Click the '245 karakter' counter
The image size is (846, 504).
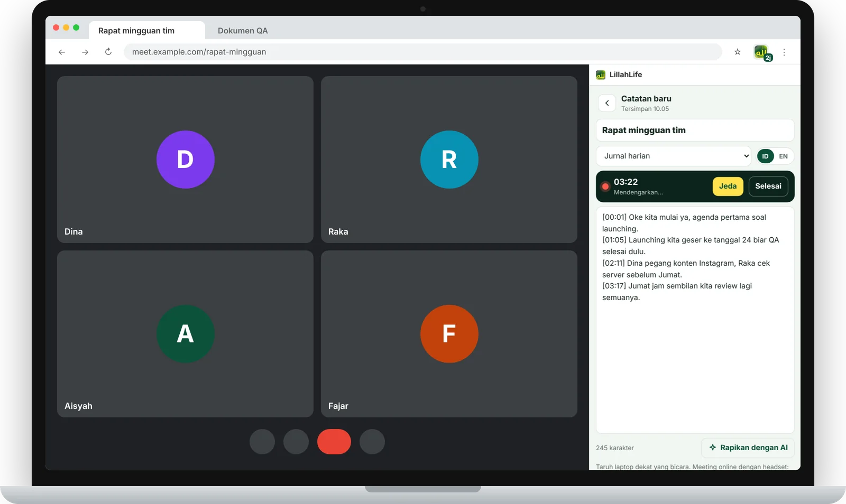[615, 448]
